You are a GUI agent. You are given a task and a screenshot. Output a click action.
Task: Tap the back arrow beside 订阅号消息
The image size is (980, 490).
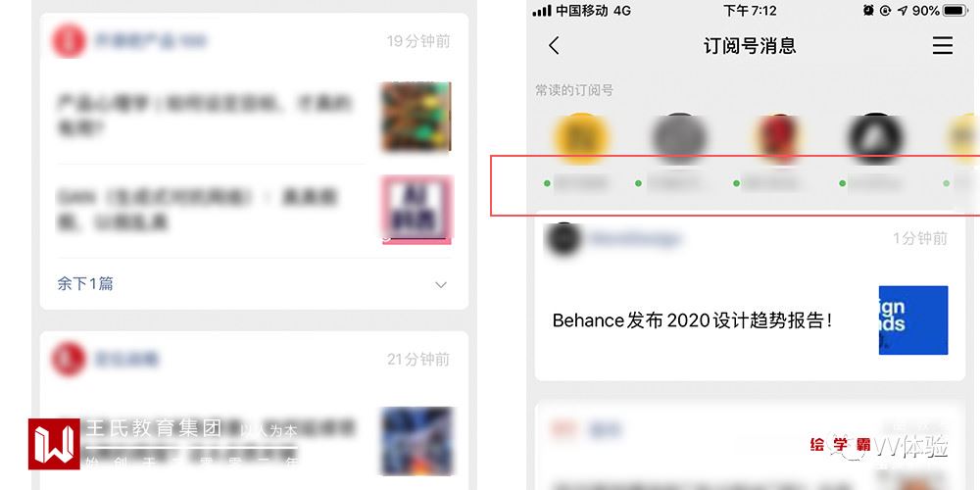tap(554, 46)
